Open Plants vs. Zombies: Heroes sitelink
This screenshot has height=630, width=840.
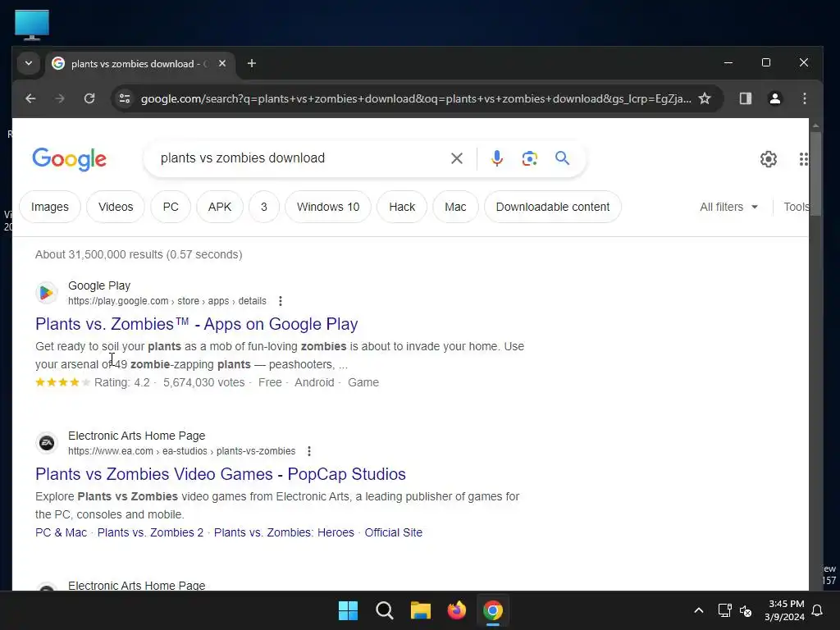tap(284, 532)
